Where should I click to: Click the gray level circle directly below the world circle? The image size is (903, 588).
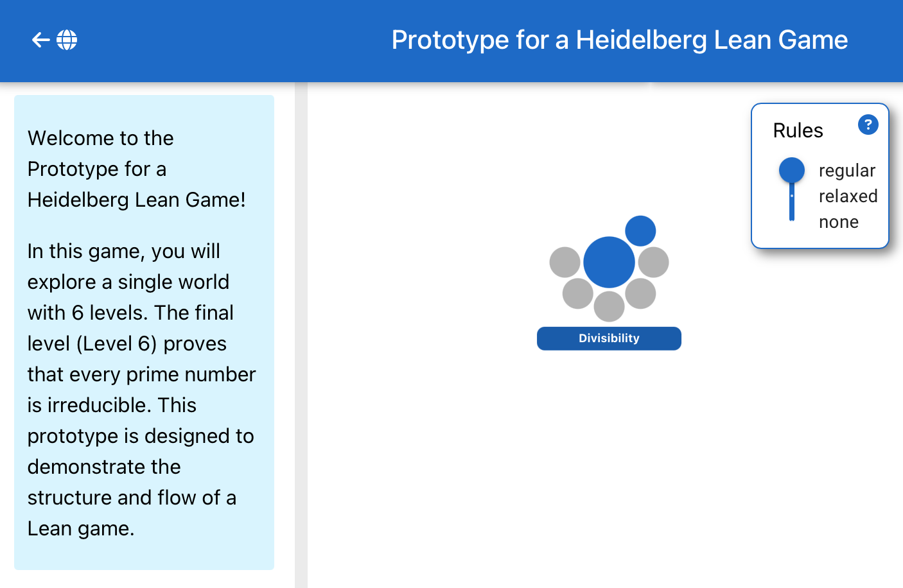click(x=609, y=306)
